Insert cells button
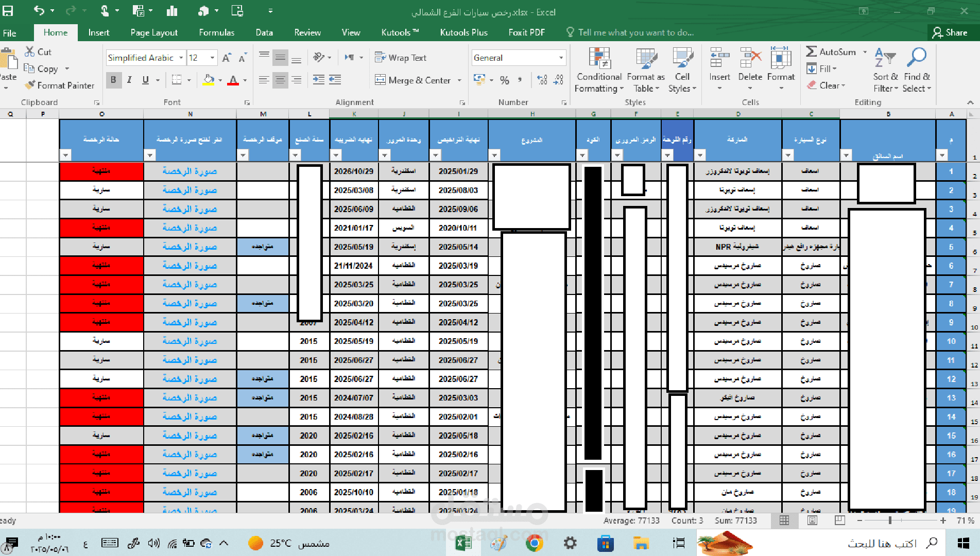 719,69
